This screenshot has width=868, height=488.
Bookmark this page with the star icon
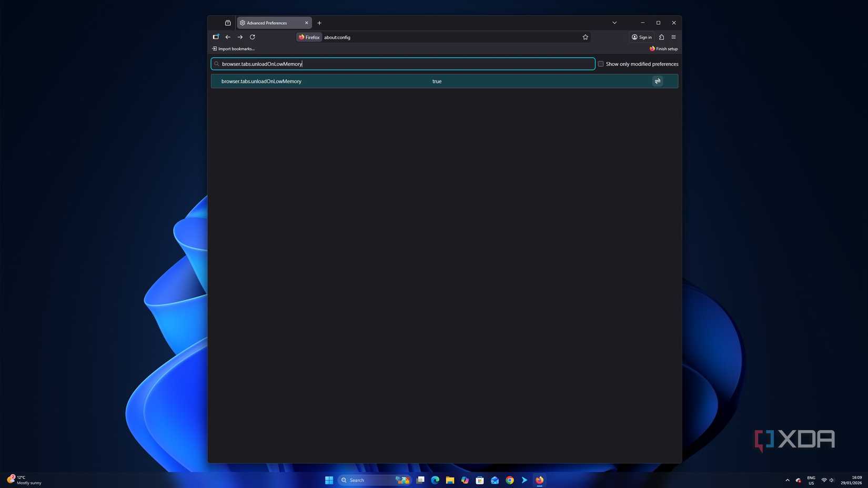tap(585, 37)
